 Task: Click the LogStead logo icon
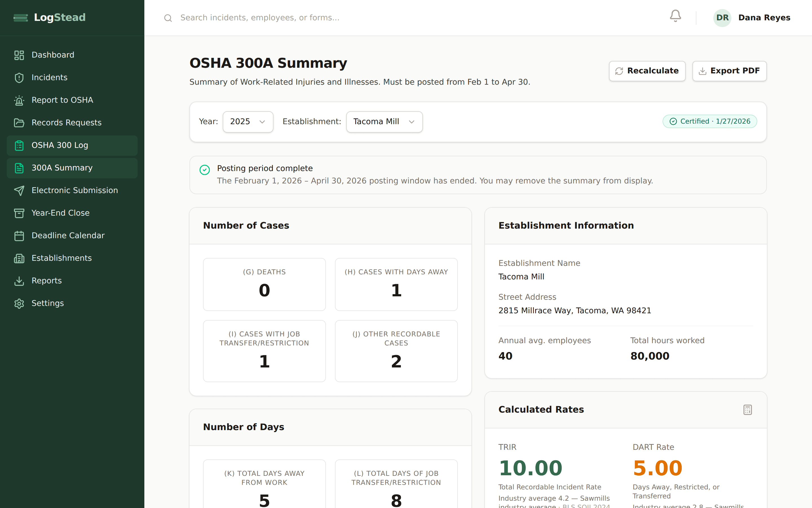click(21, 17)
